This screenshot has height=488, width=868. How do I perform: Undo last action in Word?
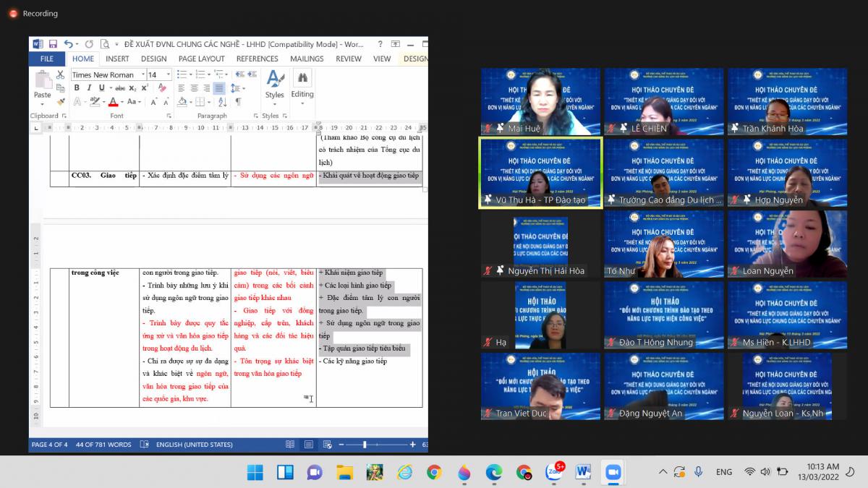tap(69, 44)
